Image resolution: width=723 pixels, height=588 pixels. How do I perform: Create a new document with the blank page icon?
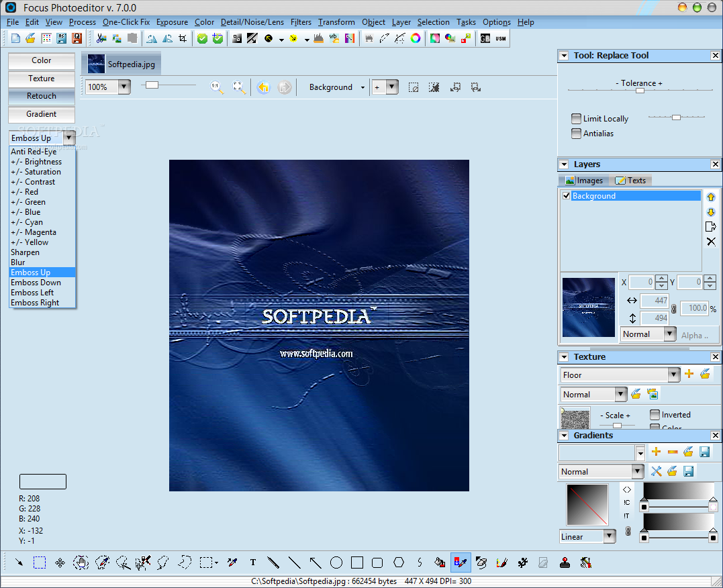click(x=15, y=38)
